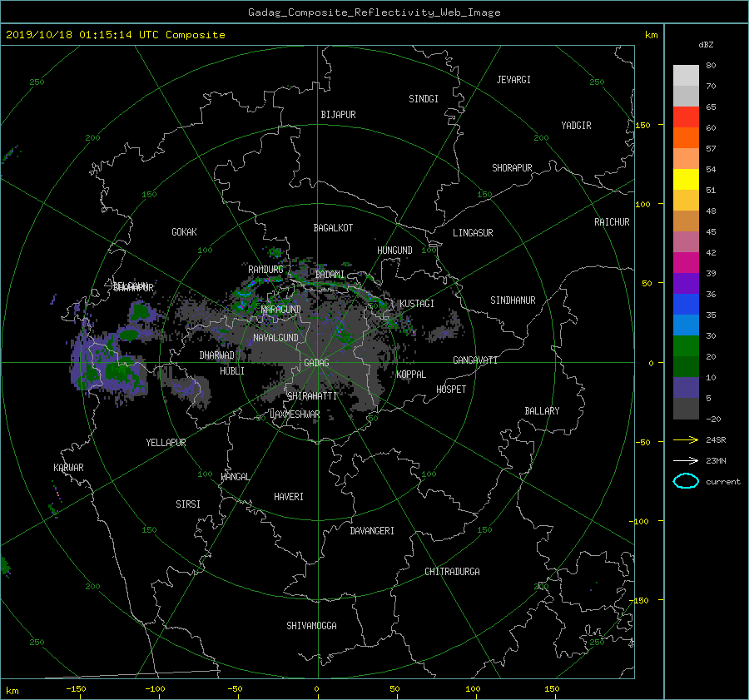Click the BAGALKOT city label
Viewport: 749px width, 700px height.
tap(333, 228)
